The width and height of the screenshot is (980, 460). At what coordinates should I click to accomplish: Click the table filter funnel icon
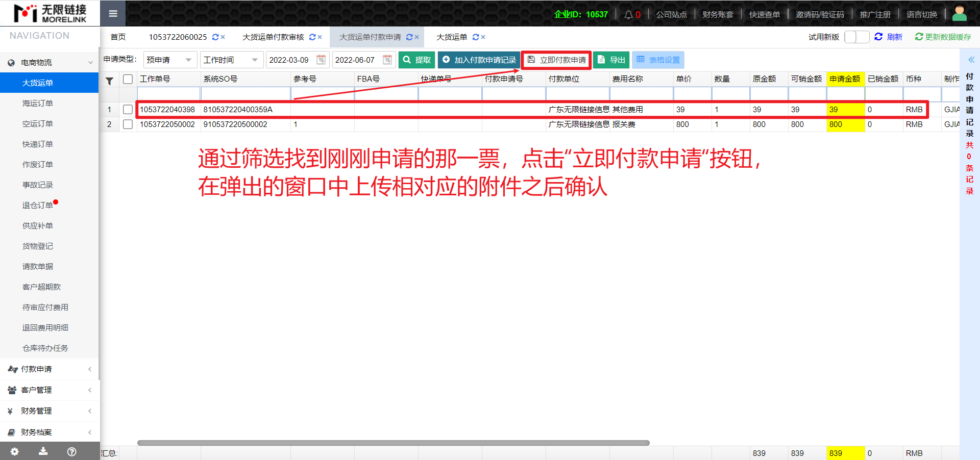pyautogui.click(x=109, y=81)
